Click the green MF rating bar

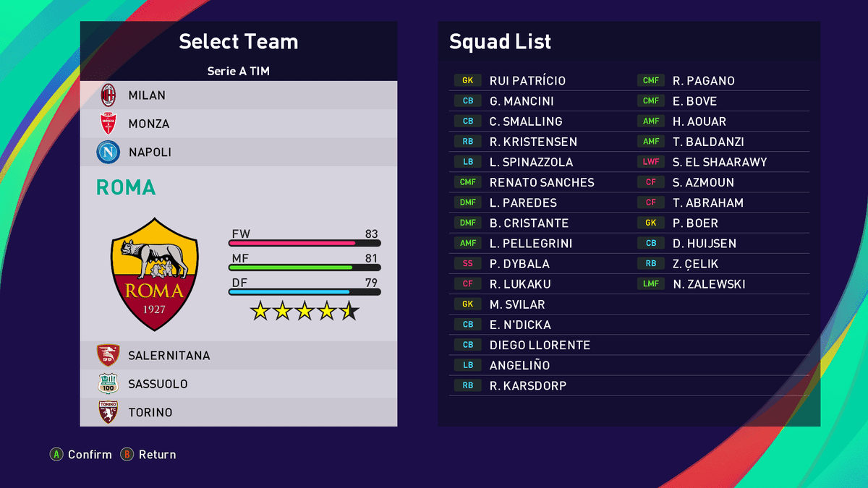pos(304,267)
